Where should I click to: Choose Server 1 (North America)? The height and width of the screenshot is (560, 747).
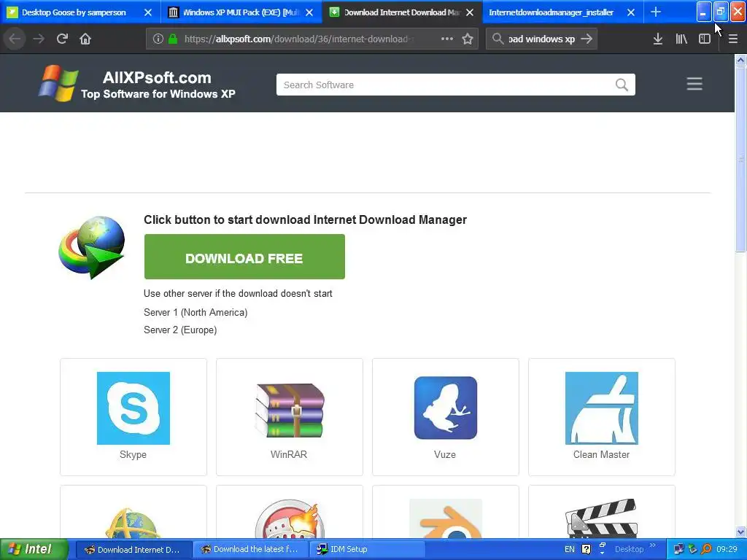[x=196, y=312]
